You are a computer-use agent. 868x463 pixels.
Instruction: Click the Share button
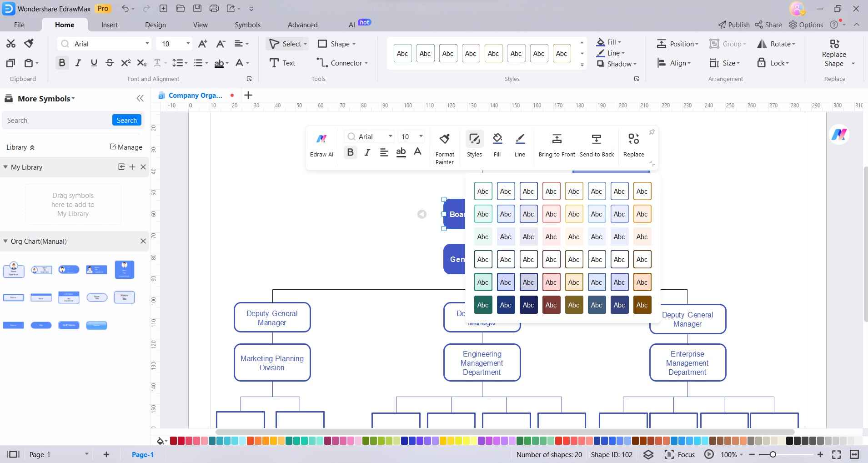pos(768,25)
